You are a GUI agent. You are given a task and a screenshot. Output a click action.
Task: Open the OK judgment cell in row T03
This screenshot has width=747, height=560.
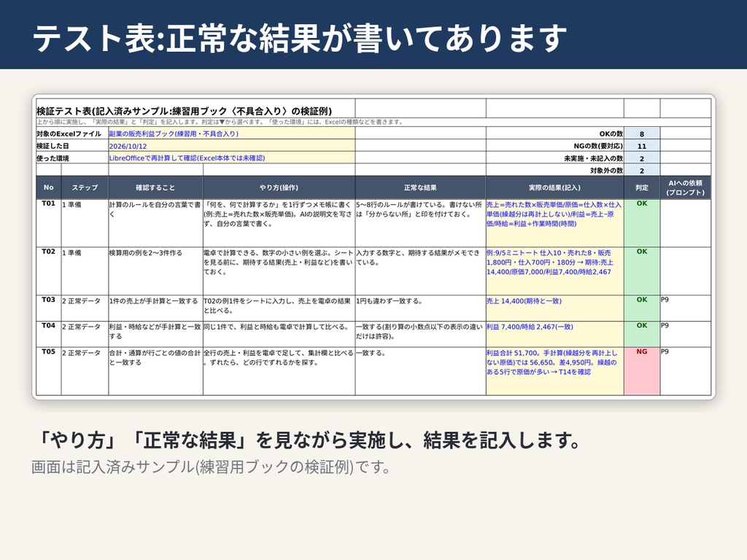click(x=642, y=308)
